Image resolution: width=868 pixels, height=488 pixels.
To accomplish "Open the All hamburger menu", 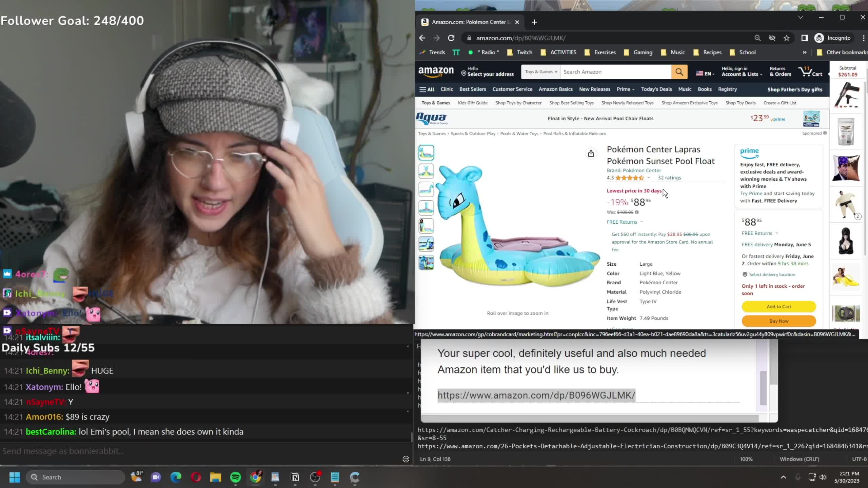I will [x=427, y=89].
